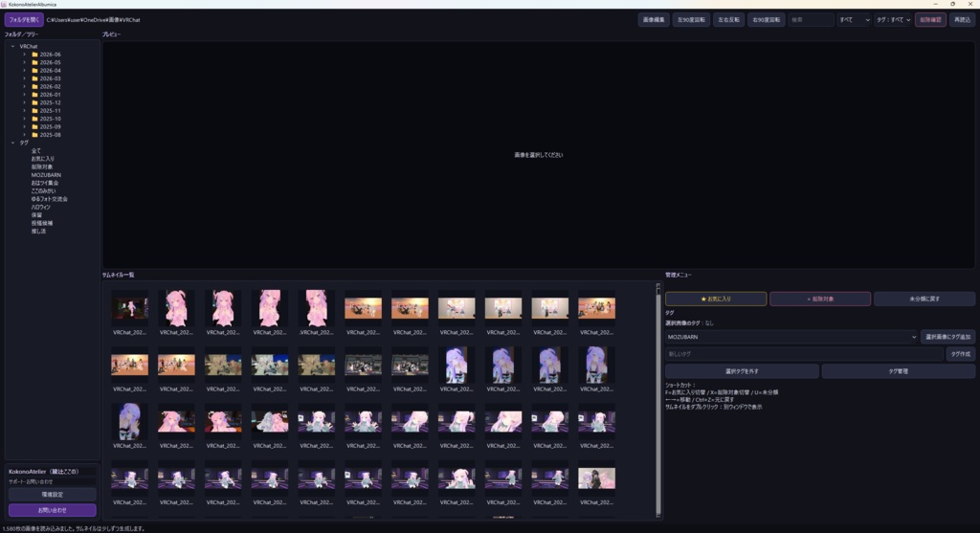Screen dimensions: 980x533
Task: Select the 全て tag in the tree
Action: pos(36,150)
